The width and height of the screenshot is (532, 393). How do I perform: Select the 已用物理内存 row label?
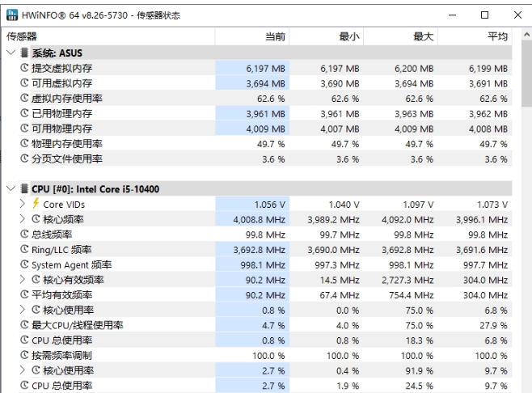pyautogui.click(x=61, y=113)
